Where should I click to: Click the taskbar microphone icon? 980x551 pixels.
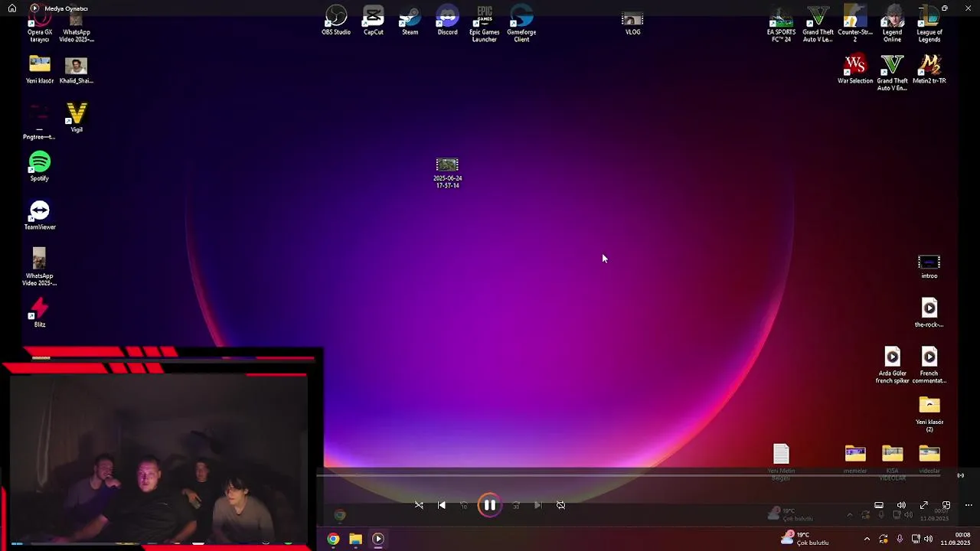900,539
